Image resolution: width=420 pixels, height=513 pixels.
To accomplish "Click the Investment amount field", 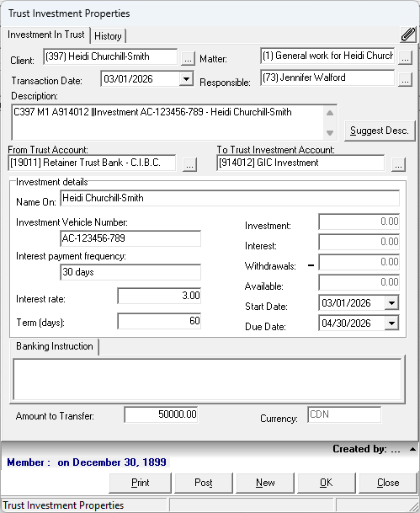I will [x=359, y=222].
